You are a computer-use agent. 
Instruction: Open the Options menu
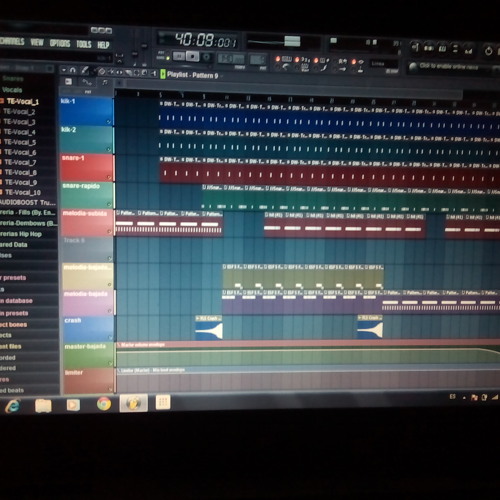pos(60,43)
